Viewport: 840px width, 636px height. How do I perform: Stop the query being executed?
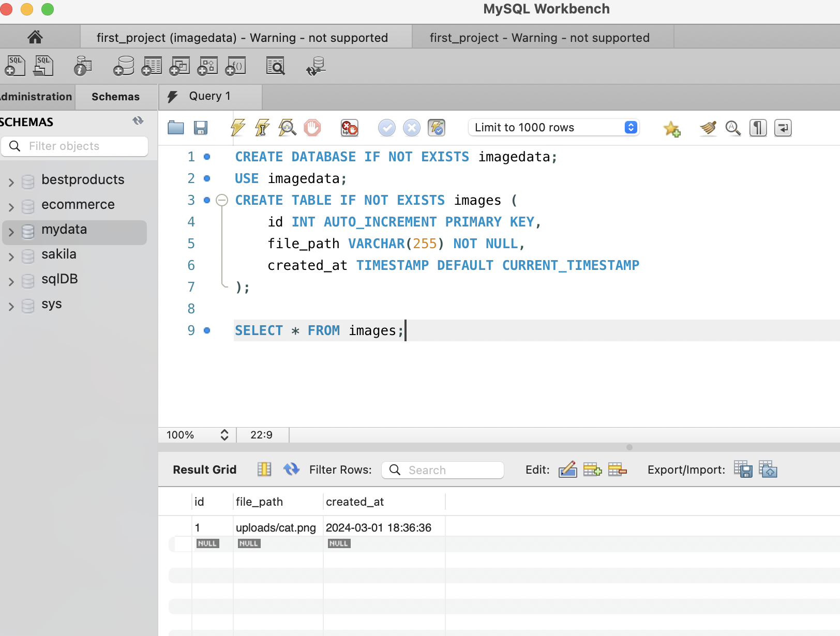pyautogui.click(x=312, y=128)
